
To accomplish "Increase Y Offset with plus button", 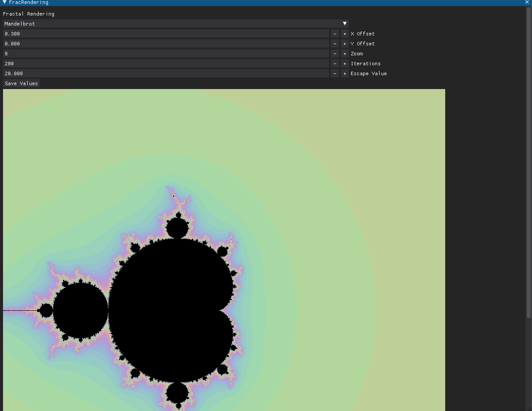I will click(x=345, y=44).
